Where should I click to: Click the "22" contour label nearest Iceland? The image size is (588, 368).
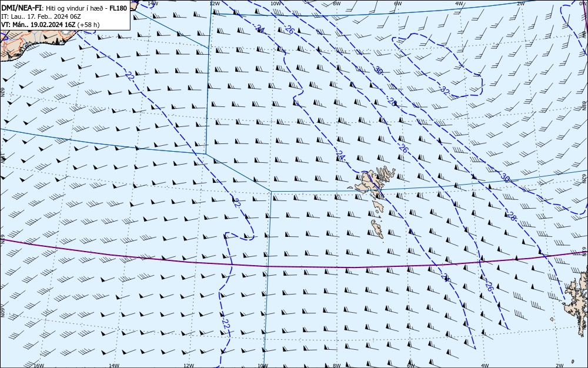(x=130, y=76)
